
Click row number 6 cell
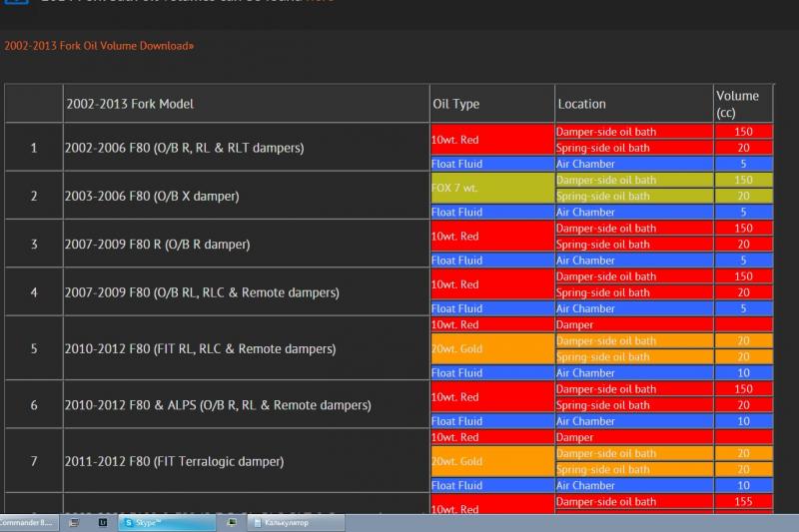click(34, 405)
